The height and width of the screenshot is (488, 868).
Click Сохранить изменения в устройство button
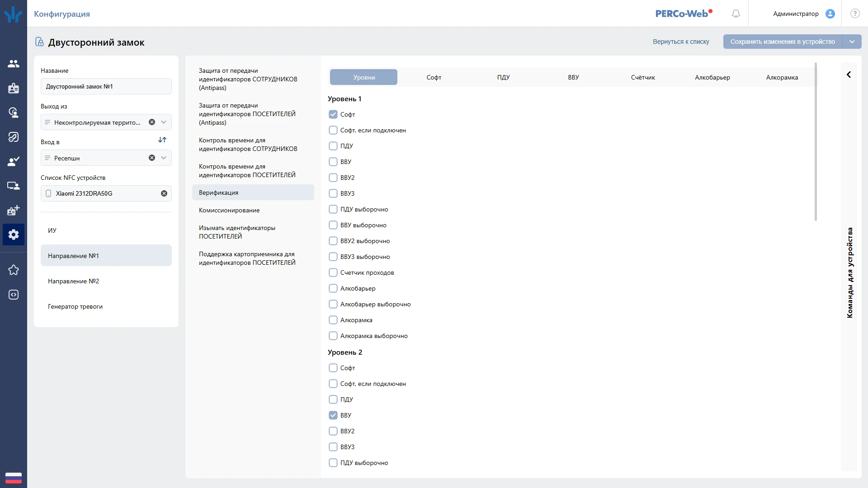782,42
